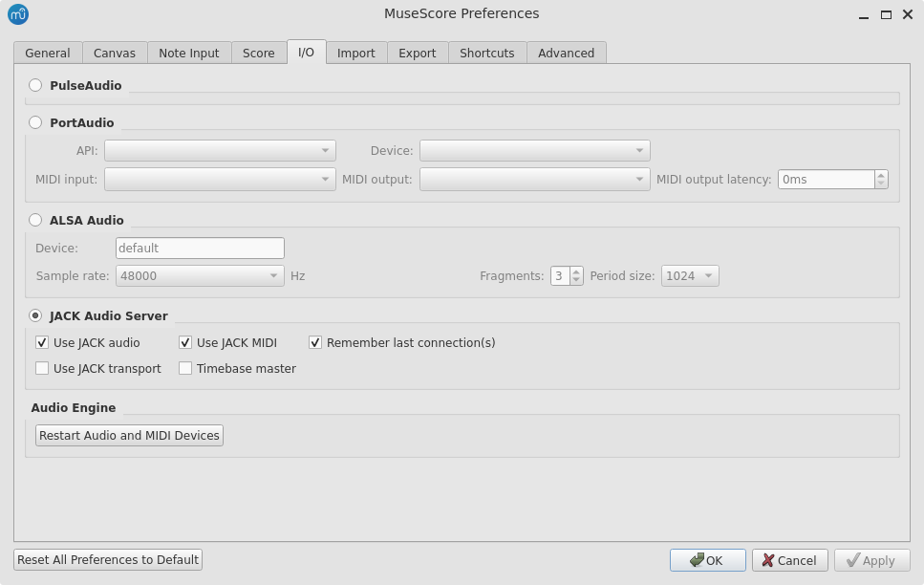The height and width of the screenshot is (585, 924).
Task: Select the JACK Audio Server radio button
Action: [x=35, y=315]
